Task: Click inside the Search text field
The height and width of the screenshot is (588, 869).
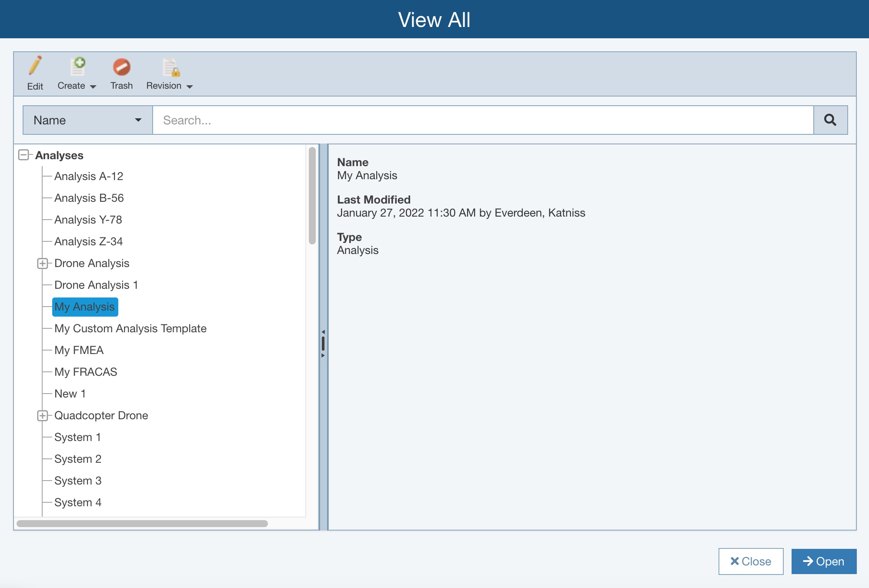Action: pos(483,120)
